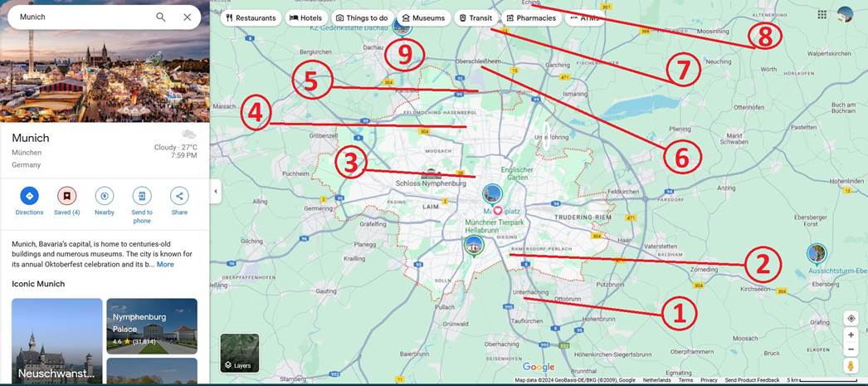Click the Marienplatz photo pin
The height and width of the screenshot is (386, 868).
point(491,195)
